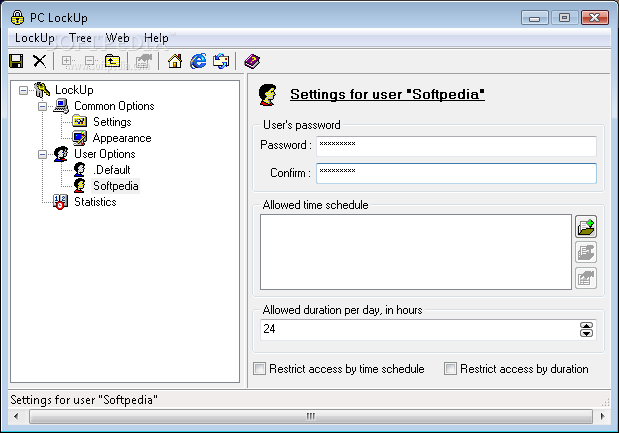Open the Home page house icon
Viewport: 619px width, 433px height.
(175, 61)
